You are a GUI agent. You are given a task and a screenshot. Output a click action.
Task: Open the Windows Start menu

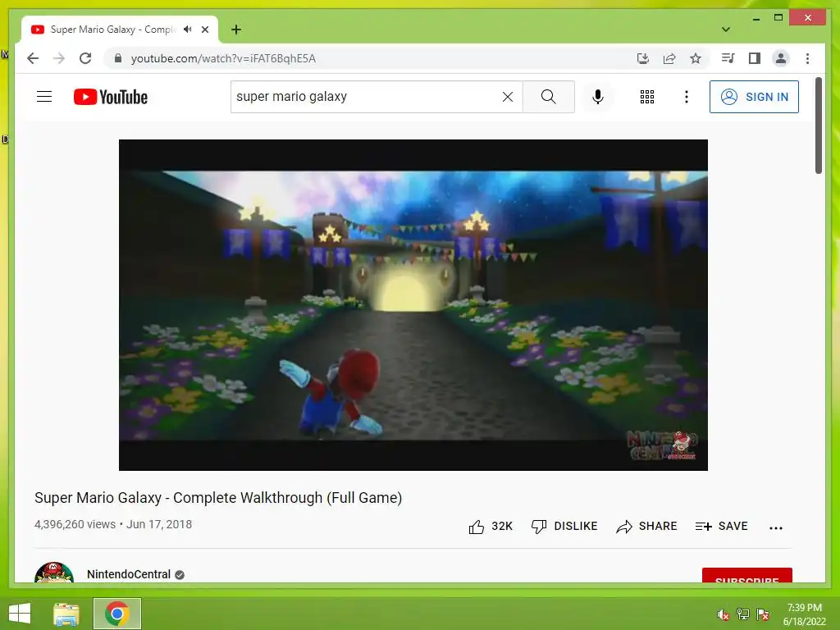click(20, 614)
